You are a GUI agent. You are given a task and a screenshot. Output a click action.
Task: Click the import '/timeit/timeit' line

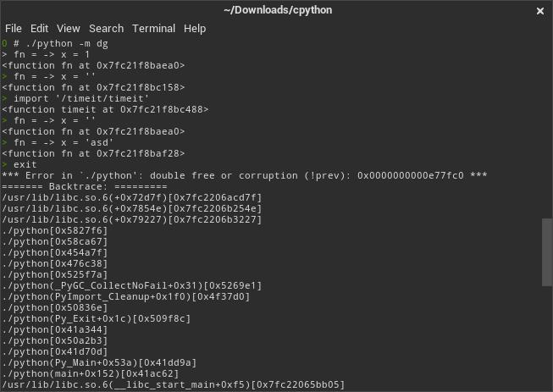pyautogui.click(x=93, y=98)
